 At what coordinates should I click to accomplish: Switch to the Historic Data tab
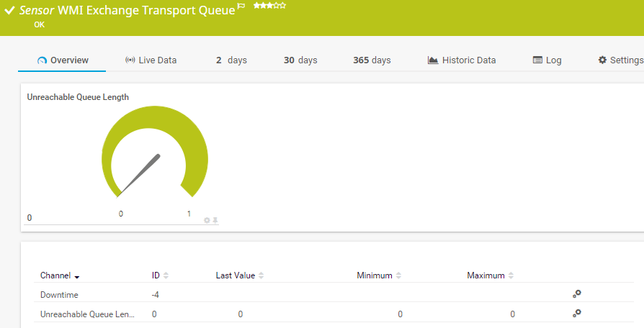pyautogui.click(x=462, y=60)
